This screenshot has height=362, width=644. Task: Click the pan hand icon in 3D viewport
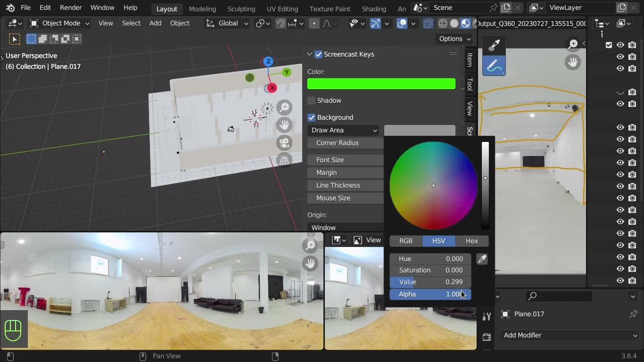click(x=284, y=125)
